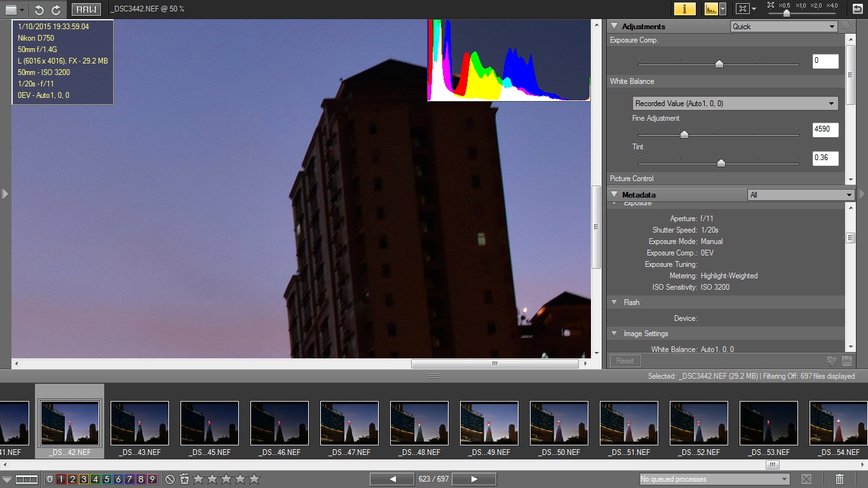The height and width of the screenshot is (488, 868).
Task: Collapse the Flash metadata section
Action: tap(614, 302)
